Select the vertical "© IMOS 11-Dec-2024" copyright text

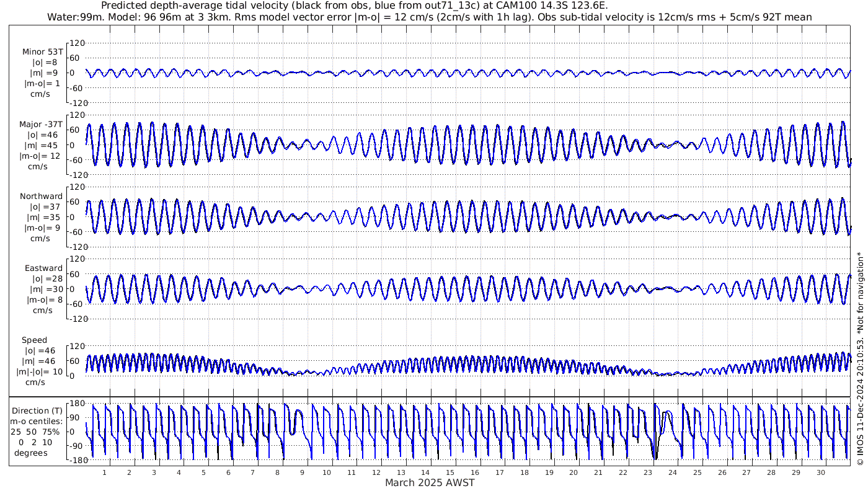coord(860,360)
